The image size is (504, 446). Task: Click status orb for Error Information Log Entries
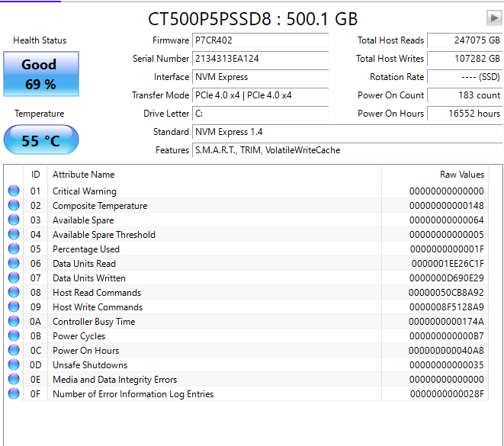14,393
